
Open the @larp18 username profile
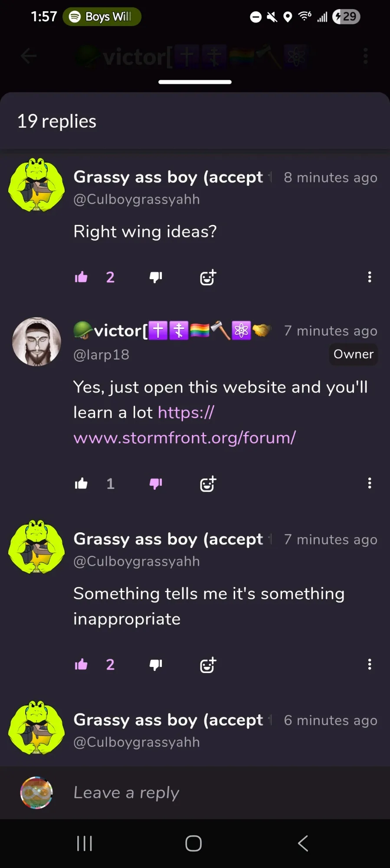pyautogui.click(x=102, y=355)
